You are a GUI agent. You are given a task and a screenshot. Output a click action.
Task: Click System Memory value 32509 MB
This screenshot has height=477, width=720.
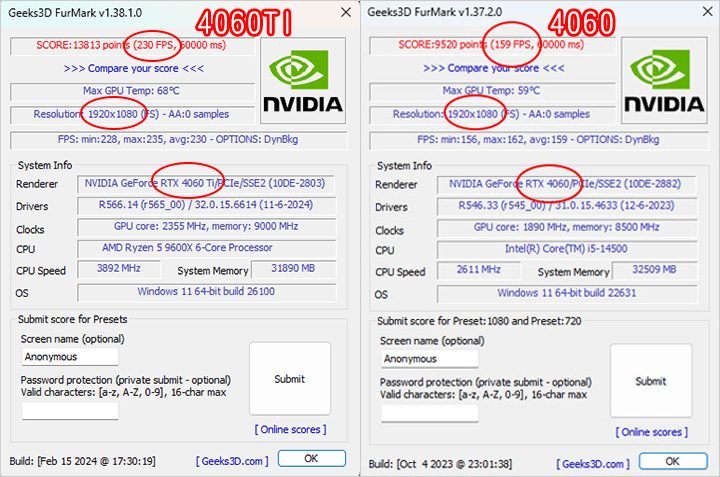point(654,270)
